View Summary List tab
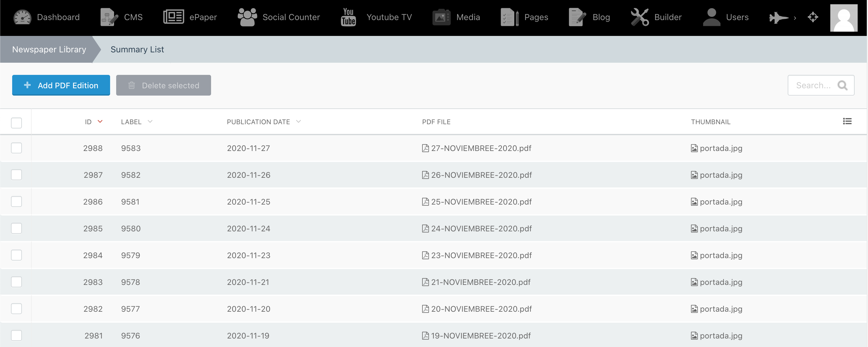The image size is (868, 347). click(137, 49)
